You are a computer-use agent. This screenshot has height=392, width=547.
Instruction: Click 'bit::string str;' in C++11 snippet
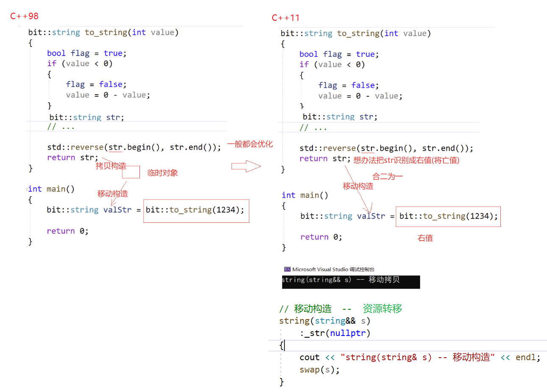pos(340,117)
